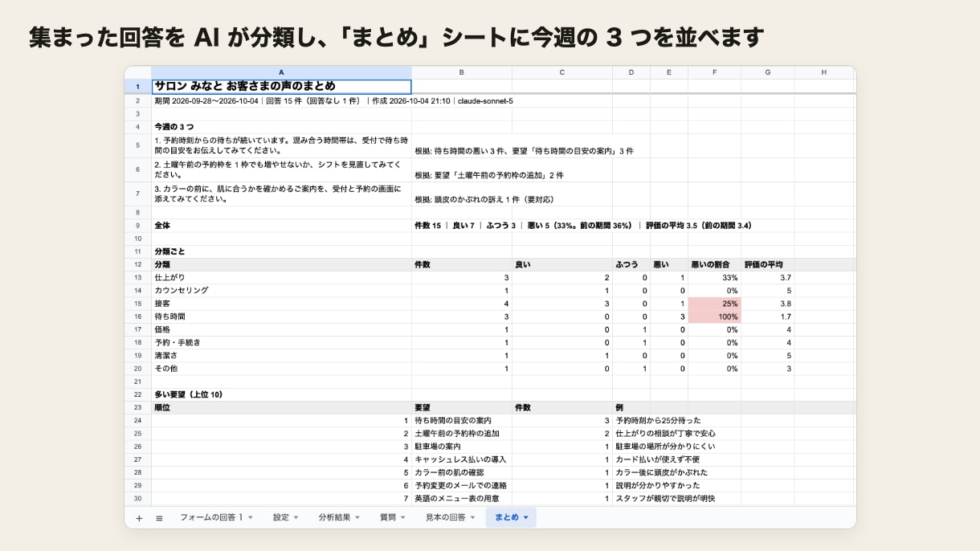Click the 待ち時間 category cell in row 16
This screenshot has width=980, height=551.
pyautogui.click(x=281, y=316)
